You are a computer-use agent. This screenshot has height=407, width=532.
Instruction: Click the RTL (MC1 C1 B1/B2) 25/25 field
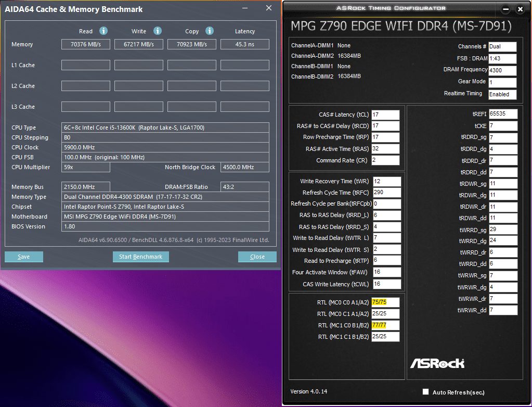[385, 337]
